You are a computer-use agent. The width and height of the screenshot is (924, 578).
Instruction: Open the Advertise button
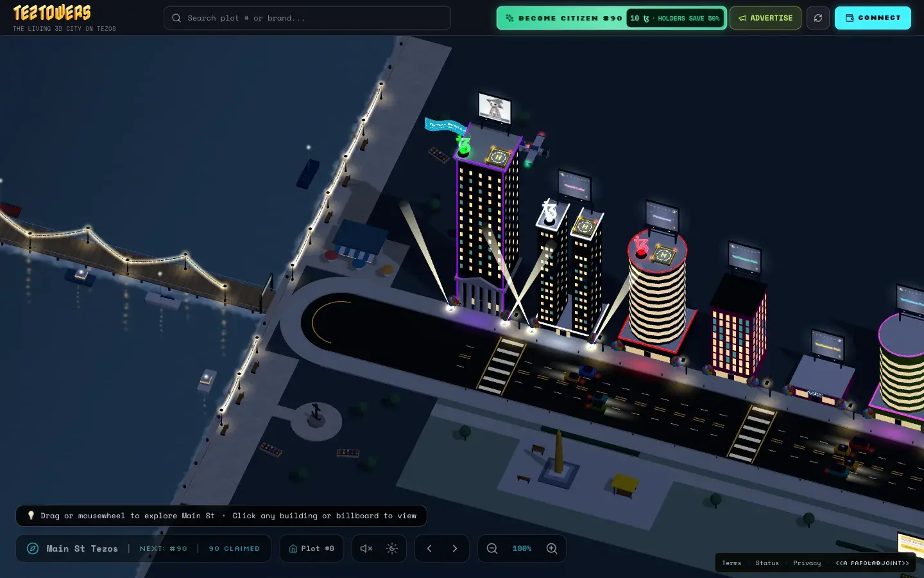point(766,18)
